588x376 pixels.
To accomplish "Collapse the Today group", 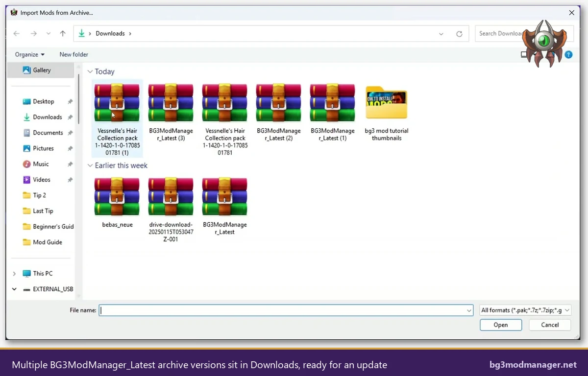I will [90, 71].
